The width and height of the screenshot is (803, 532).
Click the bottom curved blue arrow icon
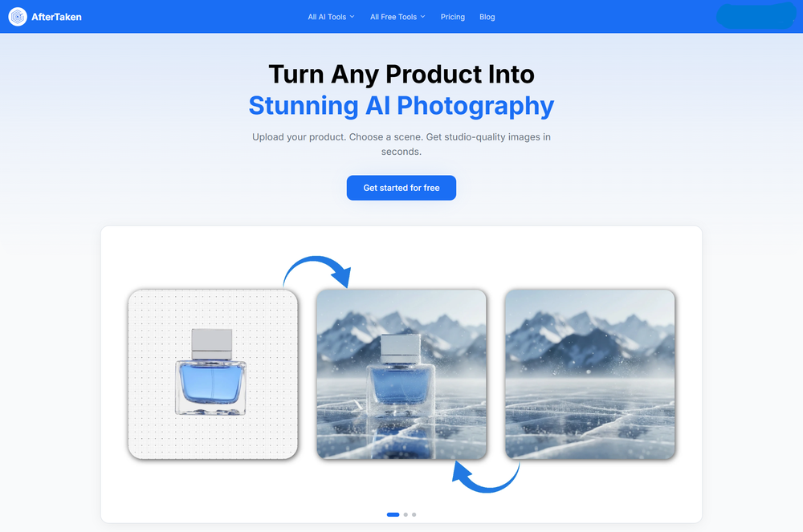click(x=486, y=477)
